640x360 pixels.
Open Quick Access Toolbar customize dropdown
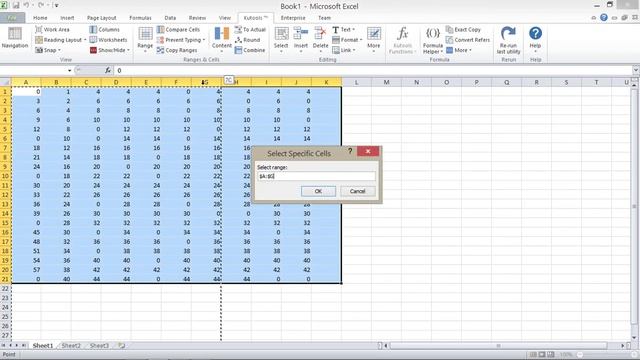[57, 6]
